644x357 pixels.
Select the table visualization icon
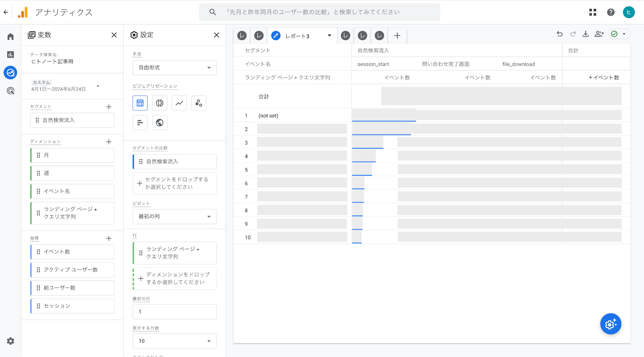click(x=140, y=103)
